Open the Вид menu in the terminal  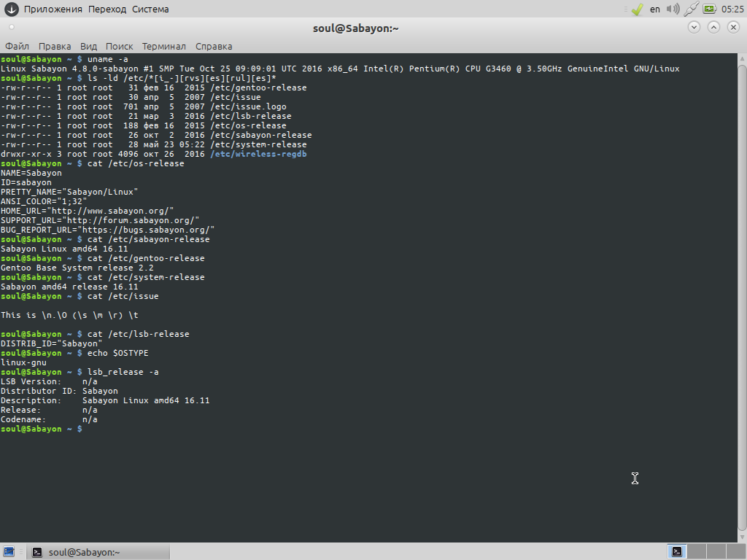point(88,46)
